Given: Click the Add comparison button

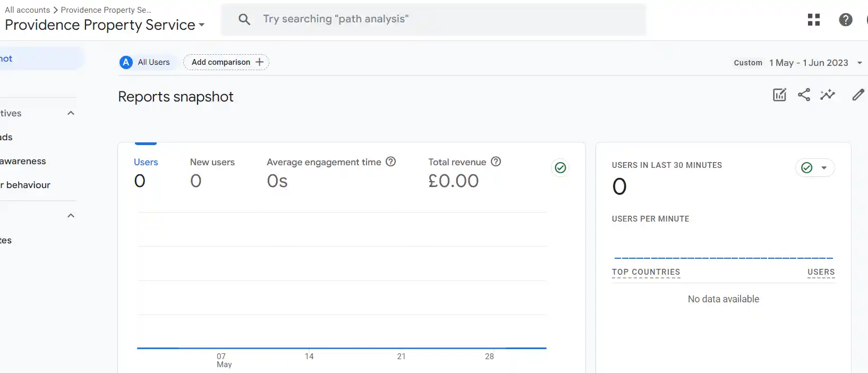Looking at the screenshot, I should pyautogui.click(x=226, y=62).
